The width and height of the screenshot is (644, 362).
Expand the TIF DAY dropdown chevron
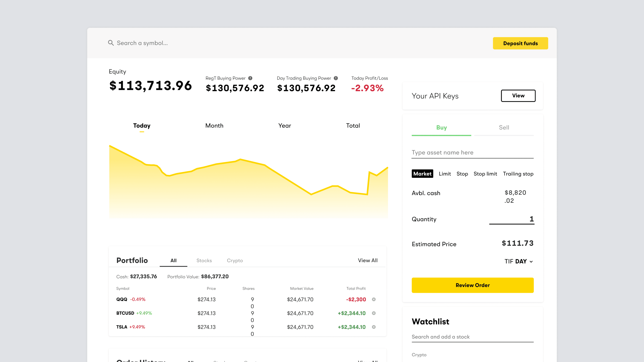[x=531, y=262]
